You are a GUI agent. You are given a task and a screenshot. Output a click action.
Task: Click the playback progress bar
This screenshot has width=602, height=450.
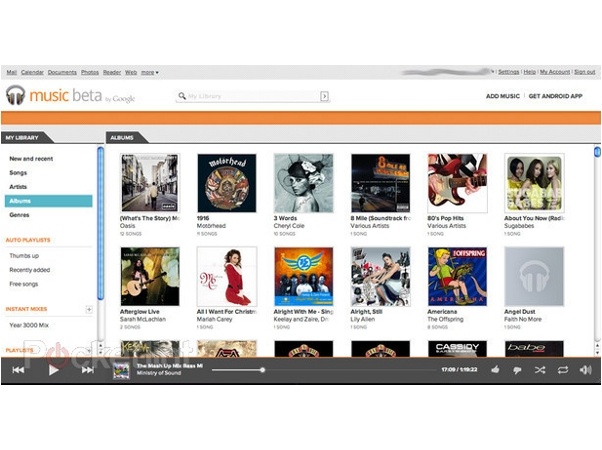pyautogui.click(x=300, y=370)
